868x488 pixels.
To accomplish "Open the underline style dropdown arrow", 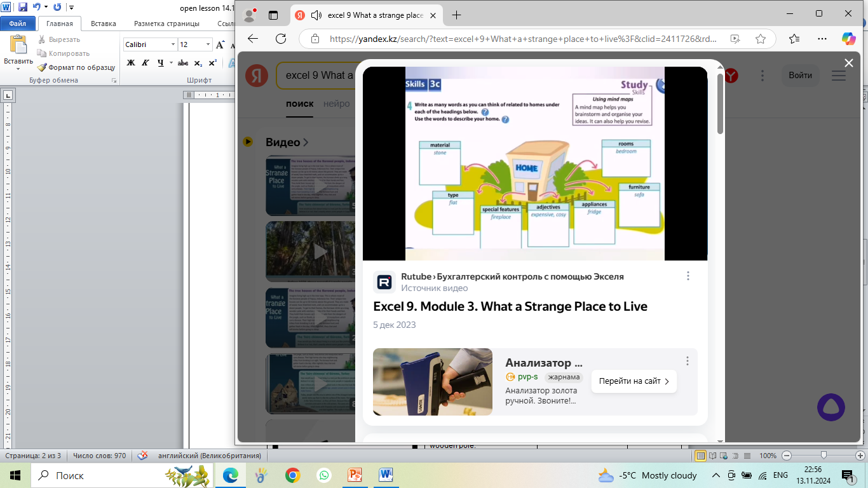I will click(x=170, y=63).
